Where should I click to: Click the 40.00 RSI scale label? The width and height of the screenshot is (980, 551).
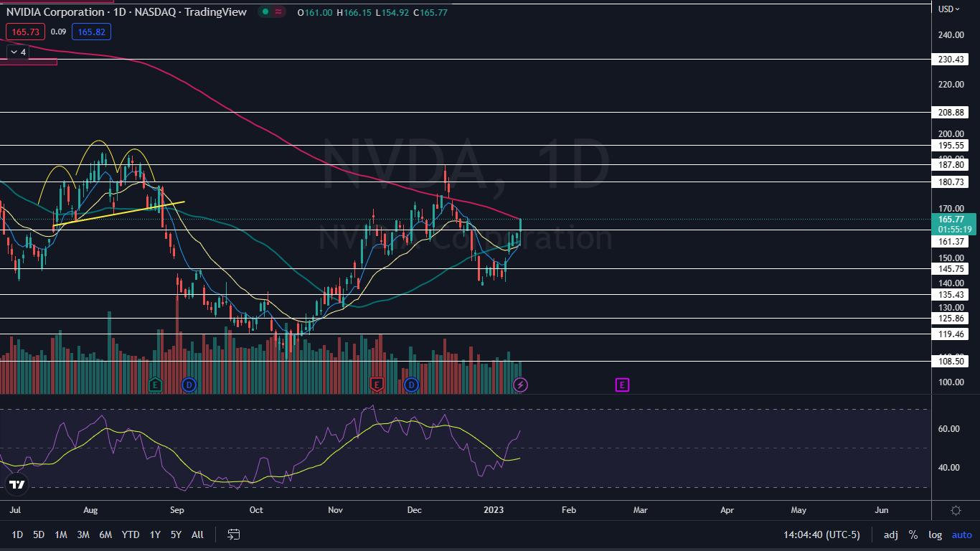pyautogui.click(x=949, y=468)
